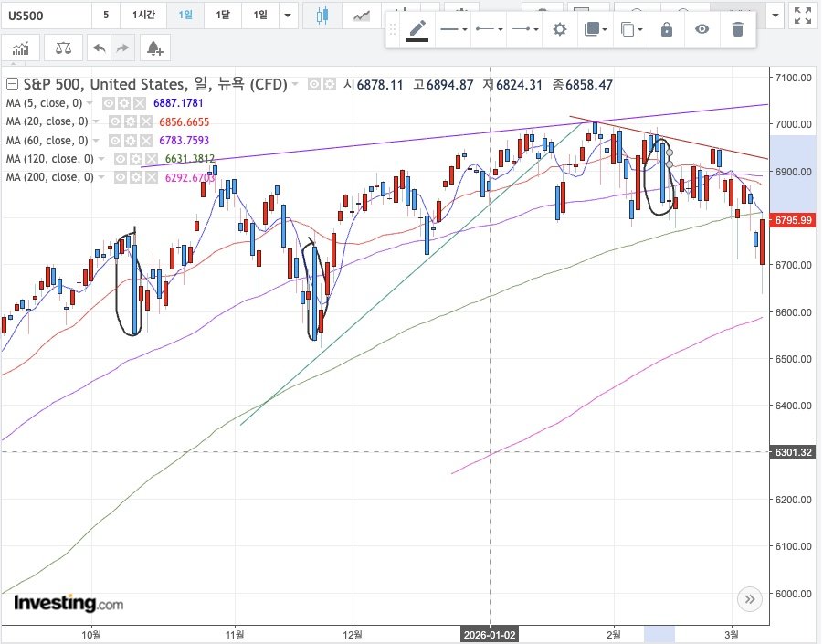Screen dimensions: 823x644
Task: Click the 12월 time axis label
Action: pos(353,635)
